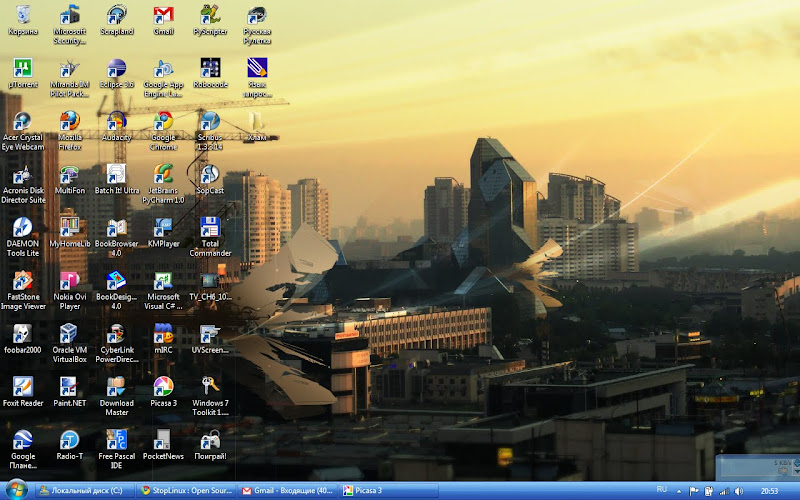
Task: Launch JetBrains PyCharm 1.0 shortcut
Action: (163, 175)
